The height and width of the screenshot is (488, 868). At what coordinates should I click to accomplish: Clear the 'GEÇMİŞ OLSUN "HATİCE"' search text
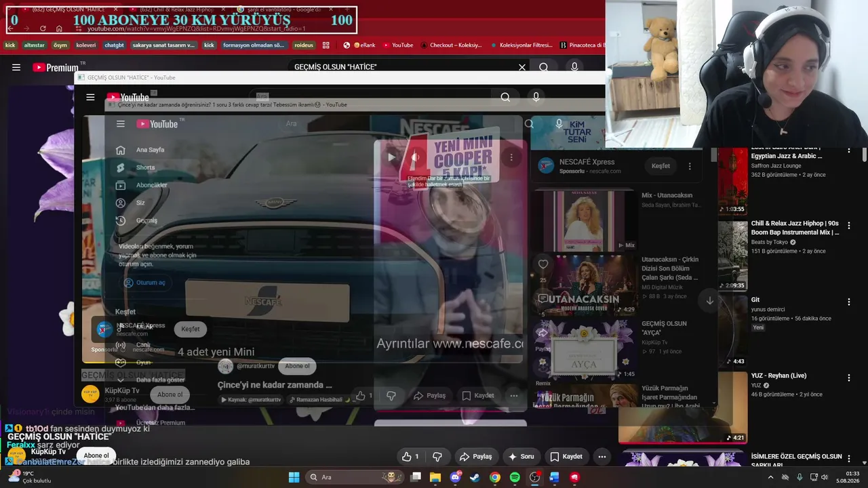(x=522, y=67)
